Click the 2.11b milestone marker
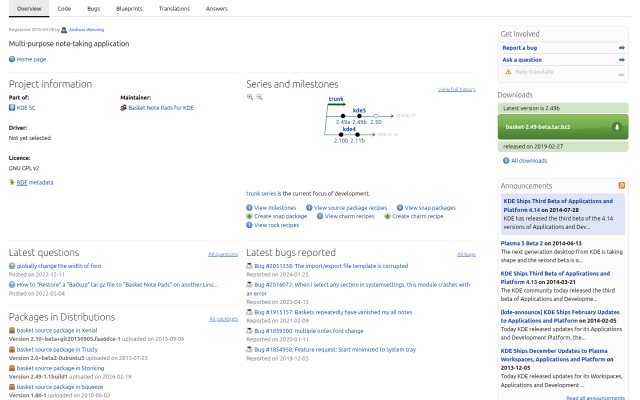Image resolution: width=640 pixels, height=400 pixels. point(358,134)
